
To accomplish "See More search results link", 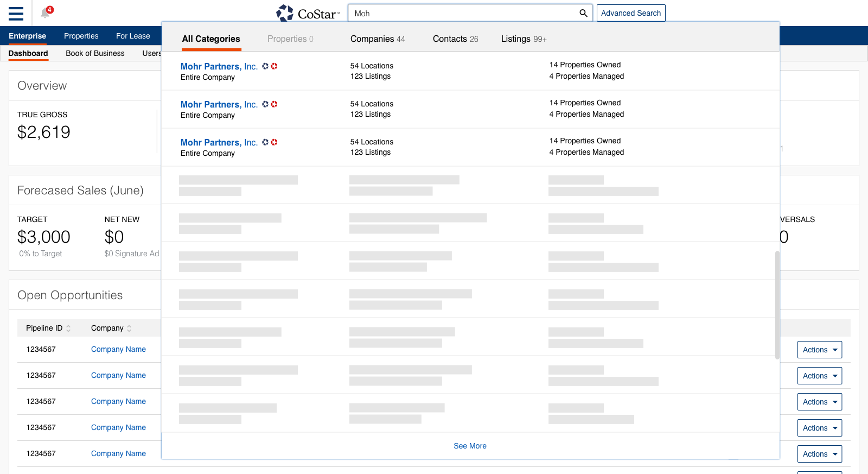I will pos(470,446).
